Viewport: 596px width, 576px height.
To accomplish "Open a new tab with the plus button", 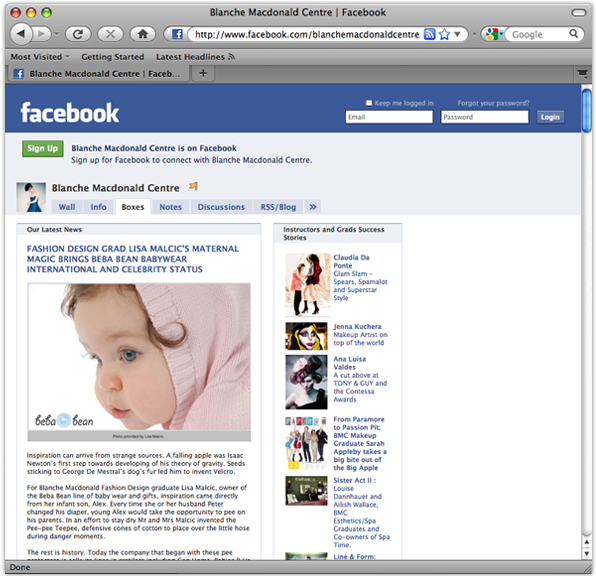I will coord(203,73).
